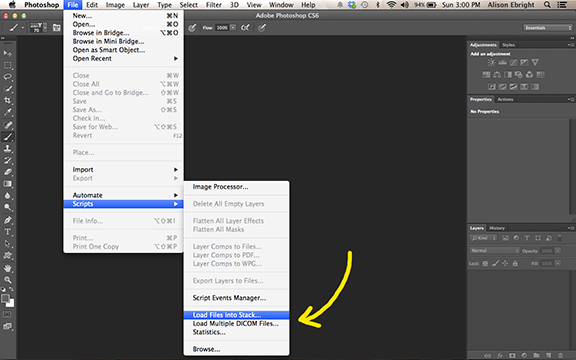The width and height of the screenshot is (576, 360).
Task: Choose Load Multiple DICOM Files
Action: pyautogui.click(x=237, y=323)
